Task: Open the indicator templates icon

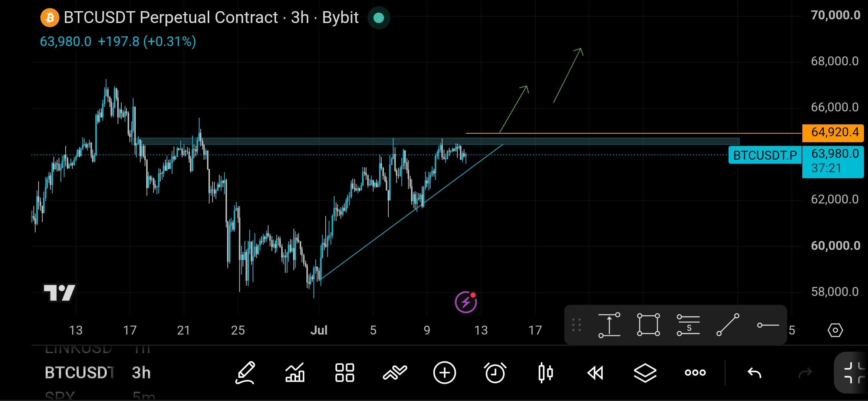Action: pos(395,372)
